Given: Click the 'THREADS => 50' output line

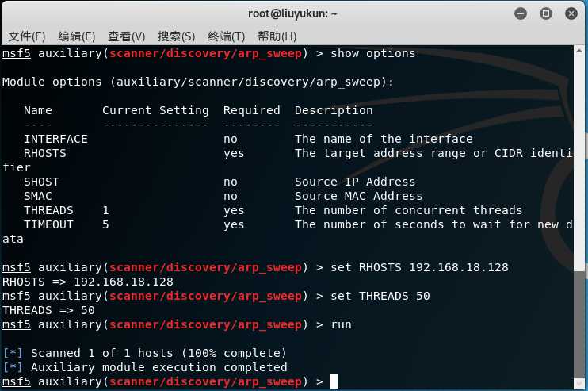Looking at the screenshot, I should coord(48,310).
